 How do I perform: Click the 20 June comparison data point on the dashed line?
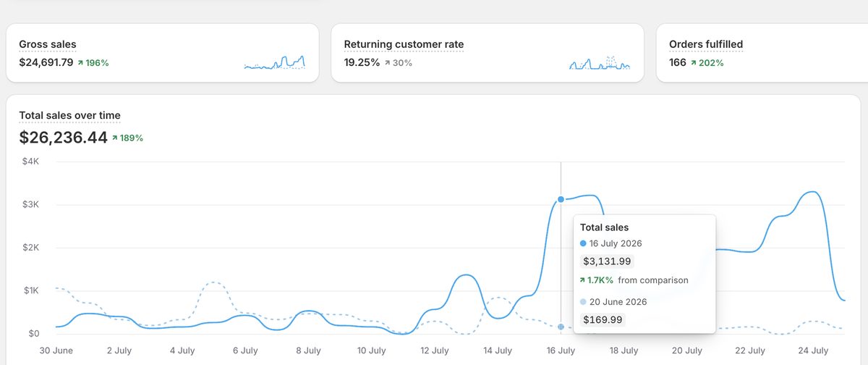[x=561, y=327]
